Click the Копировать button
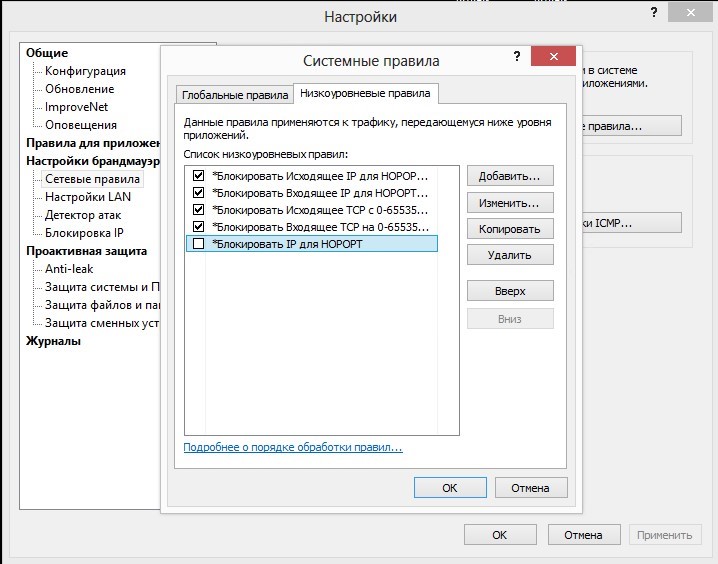The image size is (718, 564). pos(510,229)
